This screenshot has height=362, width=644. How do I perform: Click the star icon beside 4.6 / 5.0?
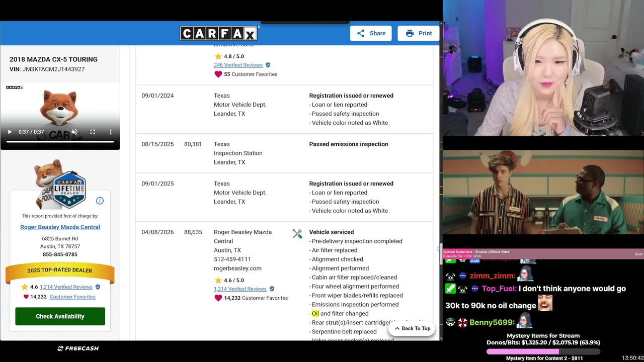tap(218, 280)
